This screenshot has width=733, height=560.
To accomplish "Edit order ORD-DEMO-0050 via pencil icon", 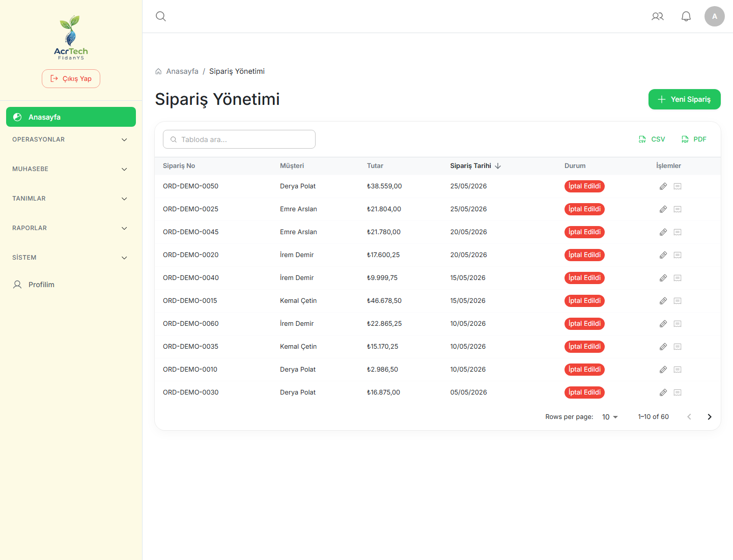I will 663,186.
